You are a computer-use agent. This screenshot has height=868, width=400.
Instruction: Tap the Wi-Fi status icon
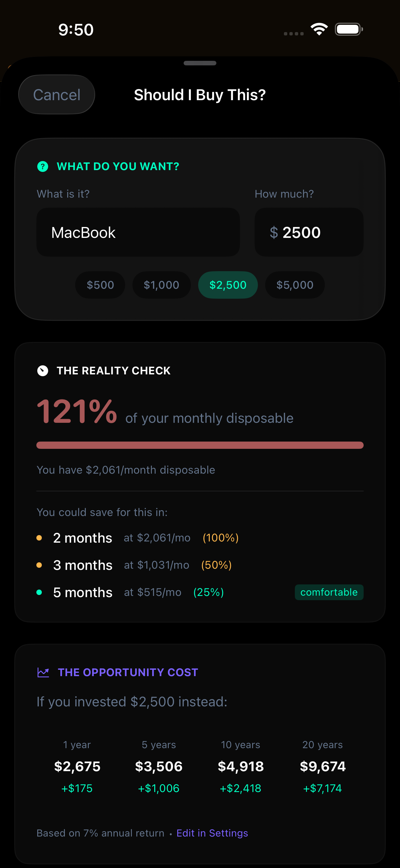pos(319,29)
